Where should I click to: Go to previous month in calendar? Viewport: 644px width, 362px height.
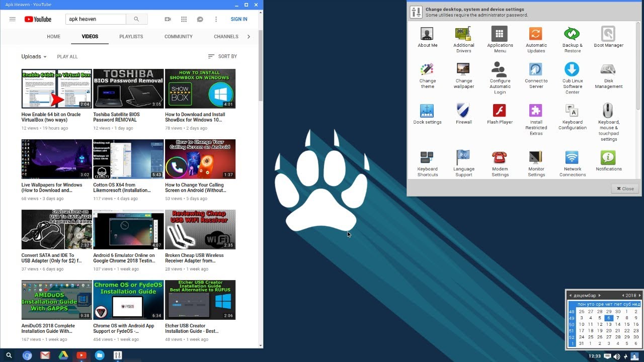570,295
